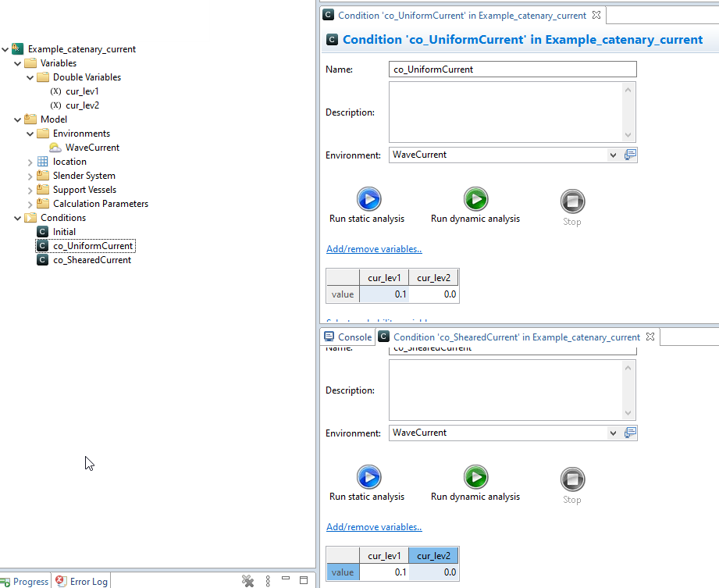This screenshot has height=588, width=719.
Task: Expand the Support Vessels folder
Action: (30, 190)
